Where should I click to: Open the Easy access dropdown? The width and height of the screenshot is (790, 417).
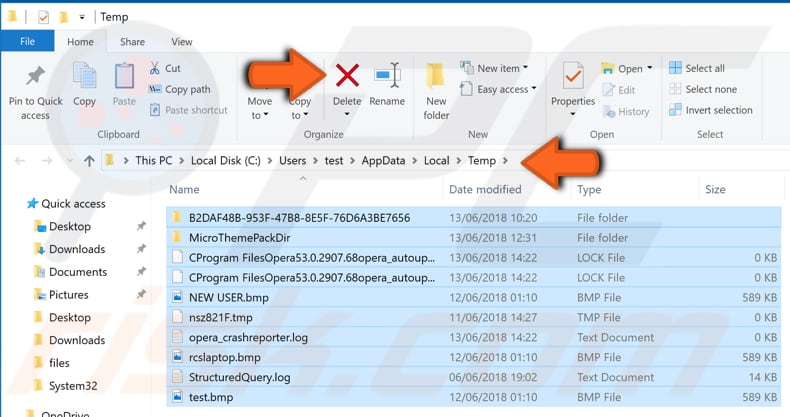(498, 89)
